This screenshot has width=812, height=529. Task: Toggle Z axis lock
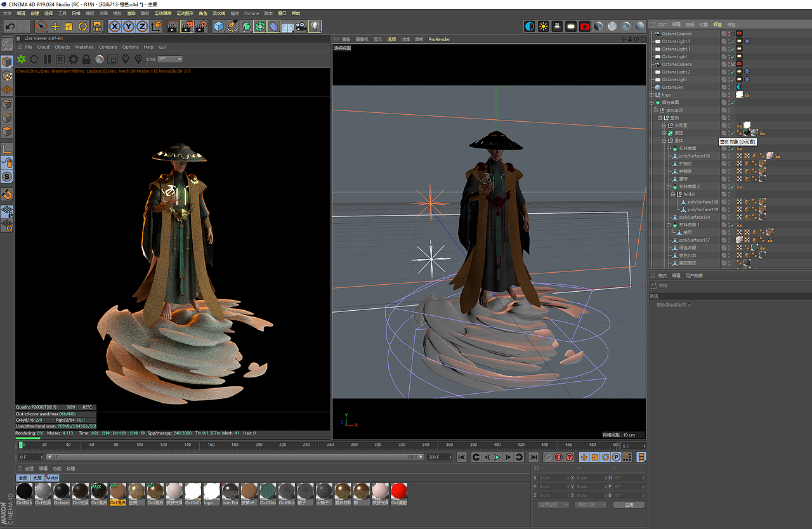click(x=142, y=26)
